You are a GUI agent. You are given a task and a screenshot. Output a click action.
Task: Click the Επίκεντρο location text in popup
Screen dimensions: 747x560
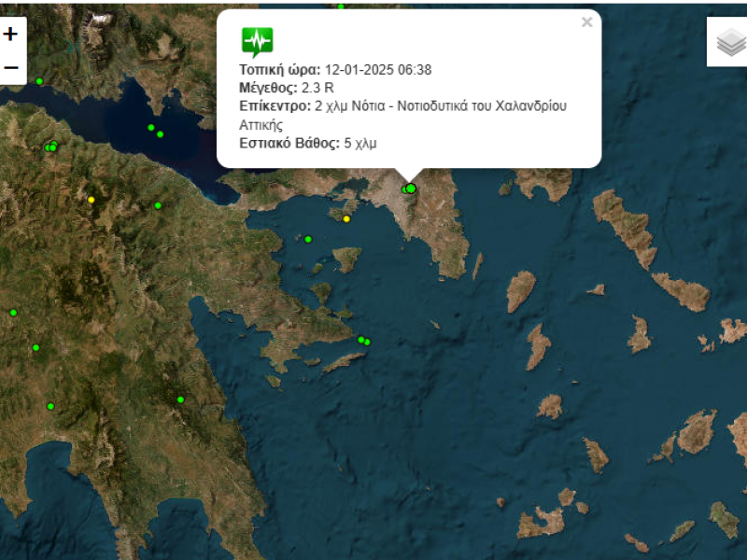tap(402, 115)
